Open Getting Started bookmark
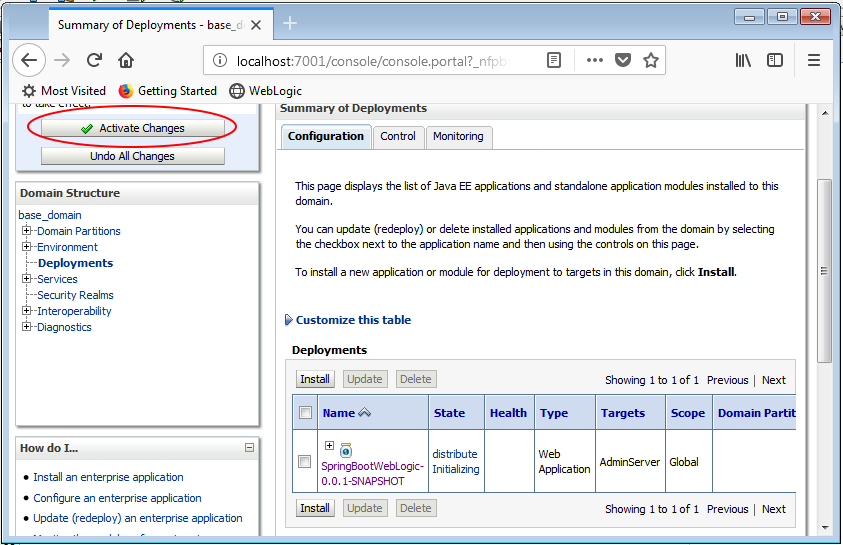Image resolution: width=843 pixels, height=545 pixels. (x=168, y=91)
